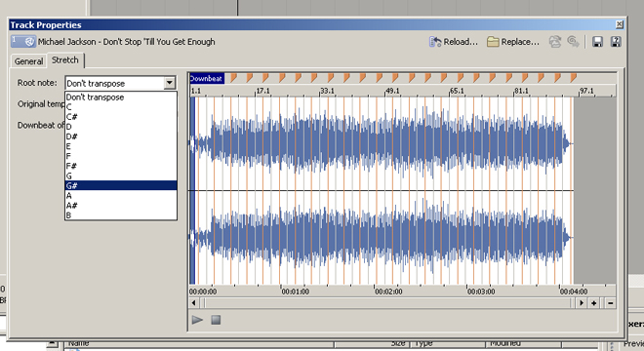Select root note E
The image size is (644, 351).
pos(121,146)
